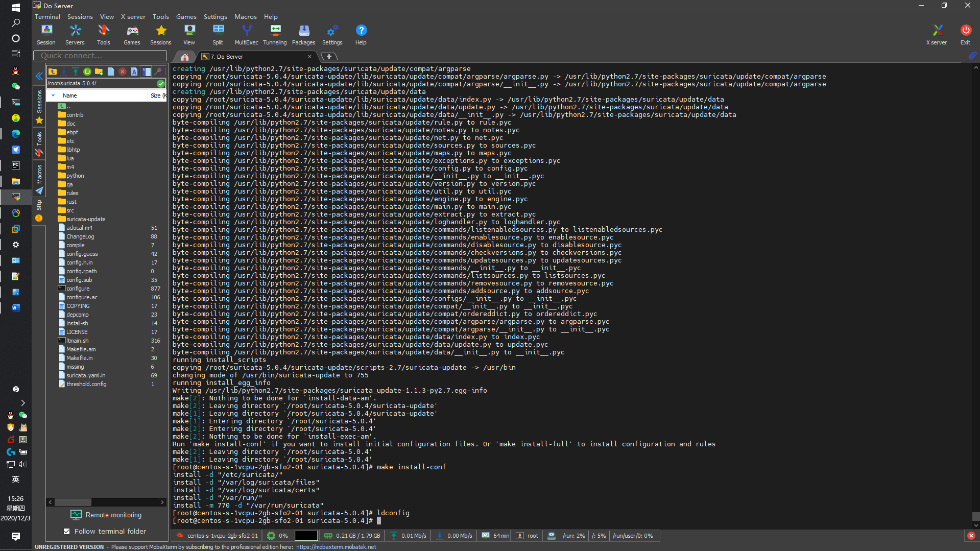Create a new folder in SFTP panel

tap(99, 71)
